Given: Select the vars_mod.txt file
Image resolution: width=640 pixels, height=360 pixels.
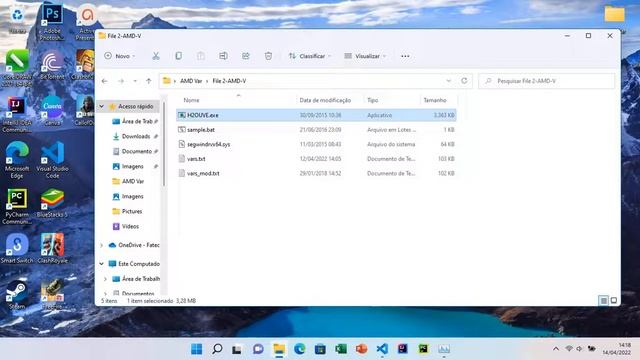Looking at the screenshot, I should (x=316, y=173).
